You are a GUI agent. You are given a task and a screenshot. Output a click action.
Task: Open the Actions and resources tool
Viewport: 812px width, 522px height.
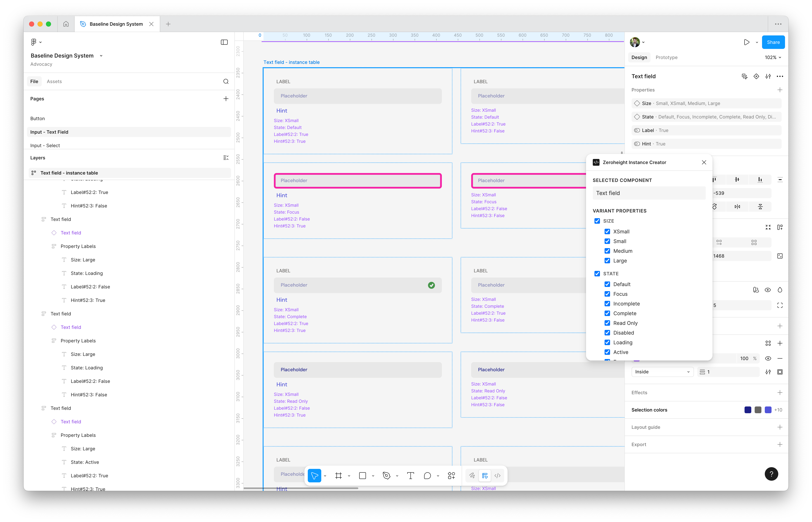[451, 475]
